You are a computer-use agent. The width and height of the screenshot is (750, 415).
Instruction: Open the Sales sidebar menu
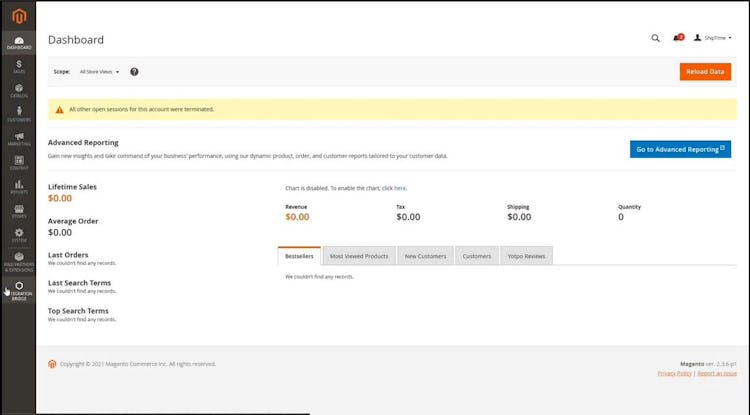click(x=19, y=66)
